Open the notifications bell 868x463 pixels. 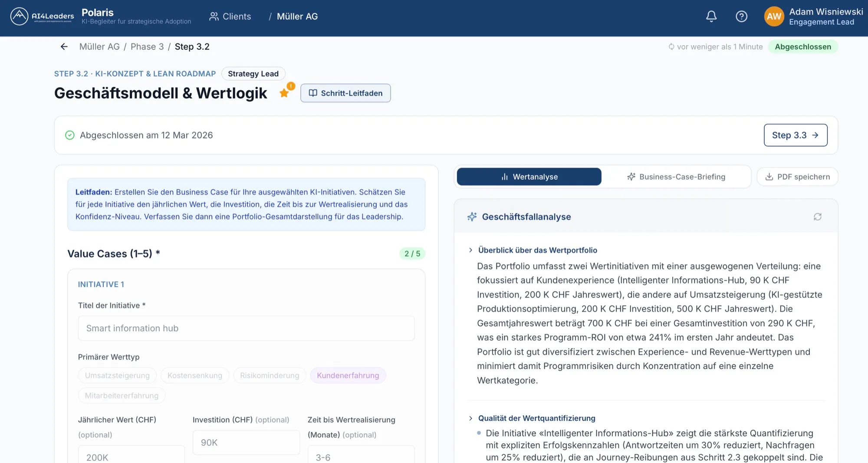point(711,16)
